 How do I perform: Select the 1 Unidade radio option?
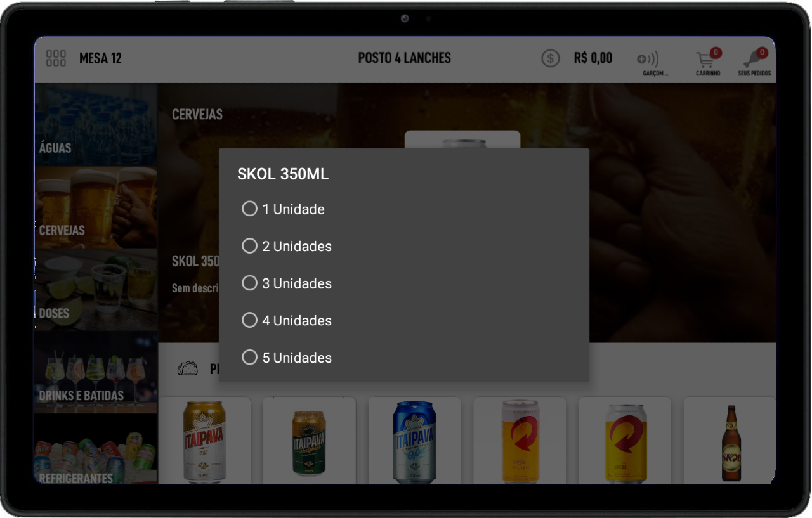(283, 209)
